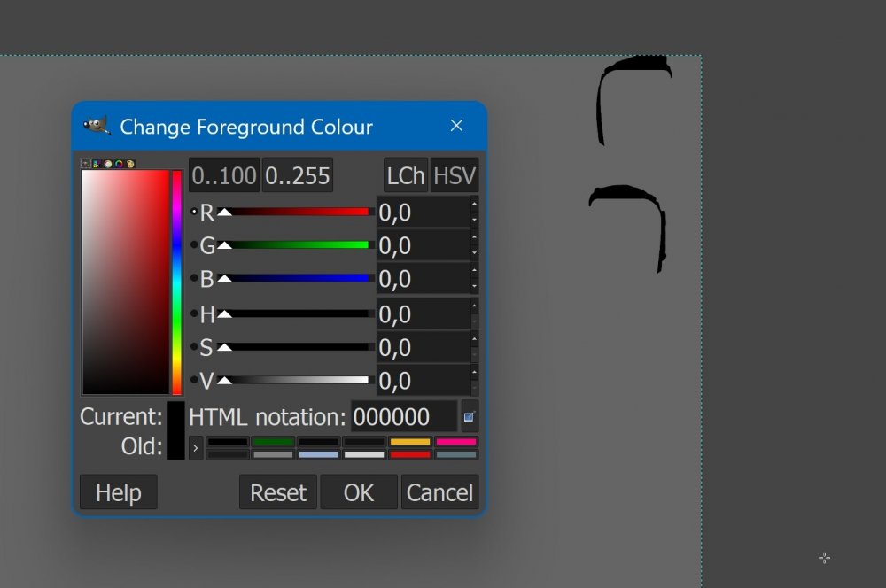886x588 pixels.
Task: Increase the R value with up arrow
Action: click(474, 204)
